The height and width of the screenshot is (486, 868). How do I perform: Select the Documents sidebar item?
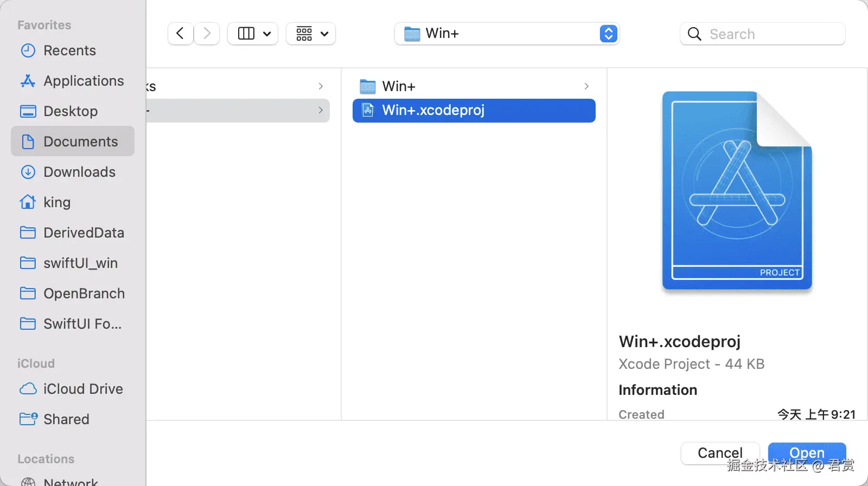point(72,141)
